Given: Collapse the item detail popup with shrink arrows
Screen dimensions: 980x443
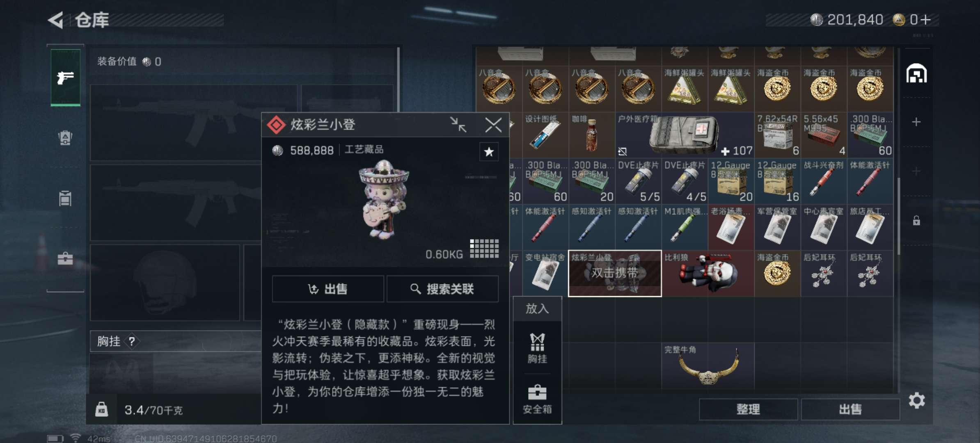Looking at the screenshot, I should [x=458, y=125].
